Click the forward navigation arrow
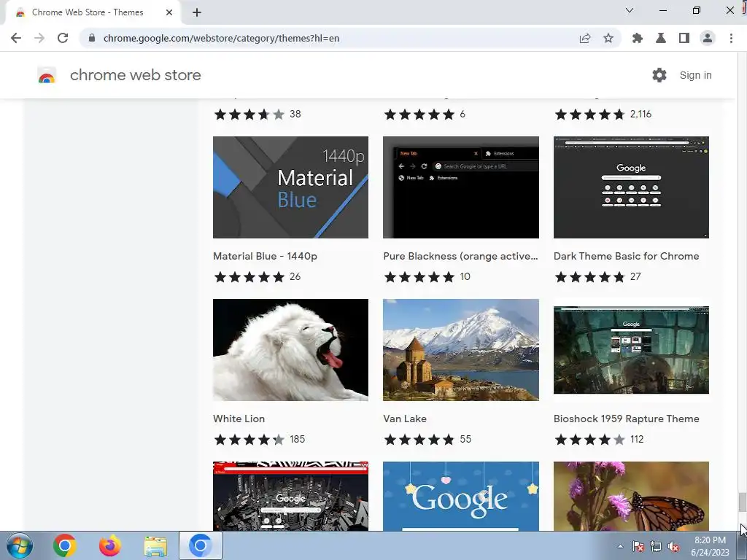This screenshot has height=560, width=747. 39,38
